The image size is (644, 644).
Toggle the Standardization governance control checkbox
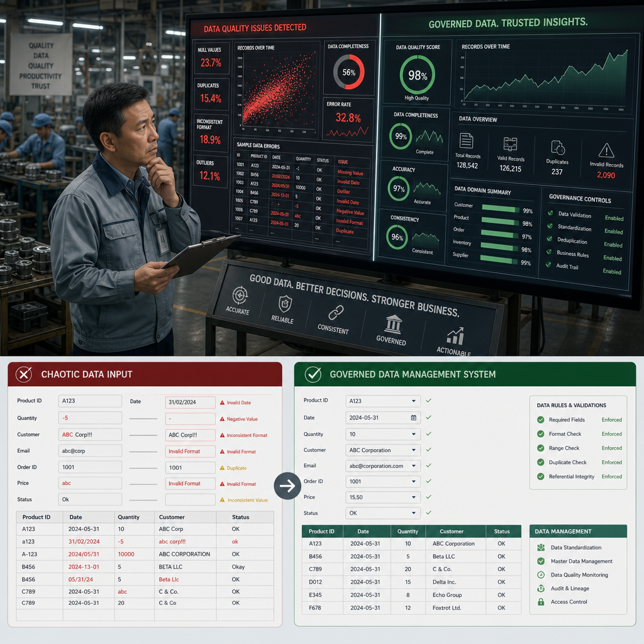[x=550, y=226]
